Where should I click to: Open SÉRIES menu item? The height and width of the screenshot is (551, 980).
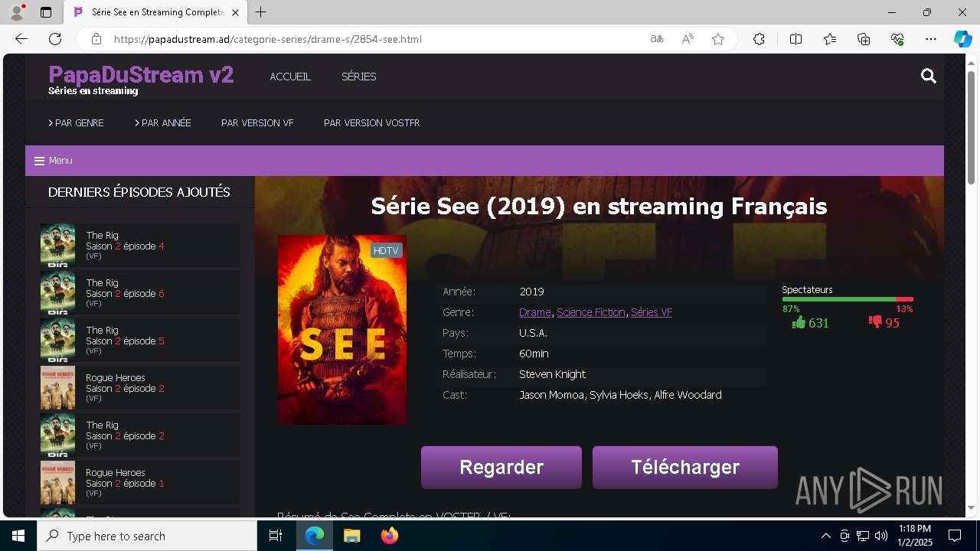(358, 77)
